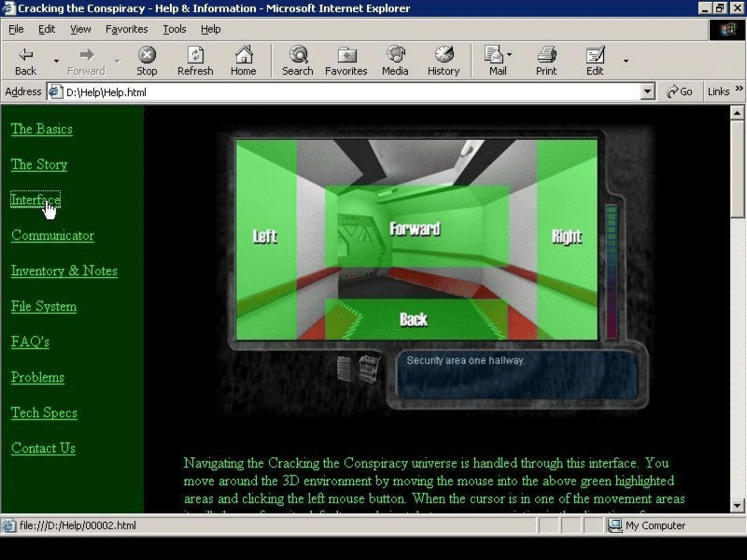Image resolution: width=747 pixels, height=560 pixels.
Task: Print the page with the Print icon
Action: point(546,55)
